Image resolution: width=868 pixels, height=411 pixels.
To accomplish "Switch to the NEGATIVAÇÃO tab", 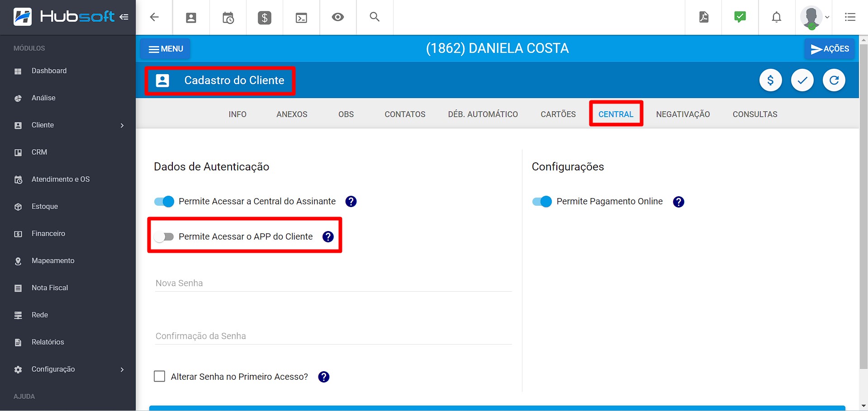I will pyautogui.click(x=683, y=114).
